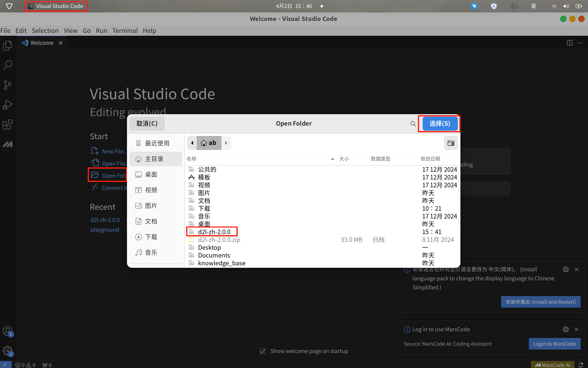This screenshot has height=368, width=588.
Task: Open the search icon in Open Folder dialog
Action: pyautogui.click(x=413, y=124)
